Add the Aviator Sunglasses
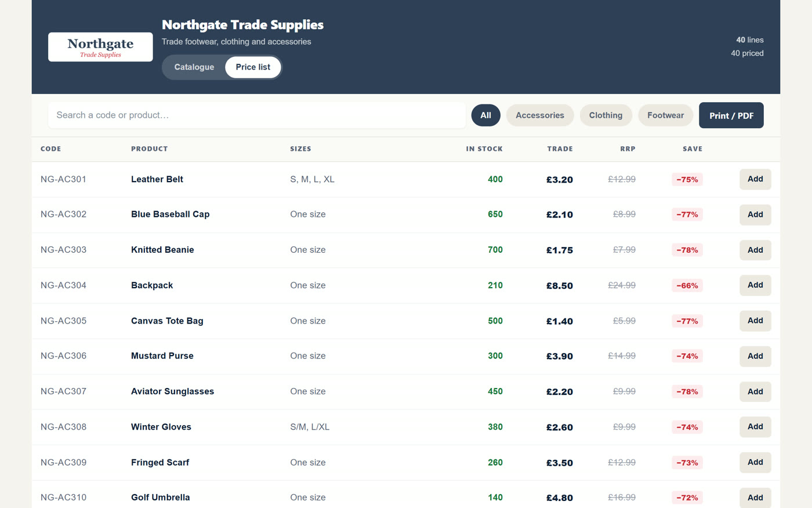The image size is (812, 508). pyautogui.click(x=755, y=391)
